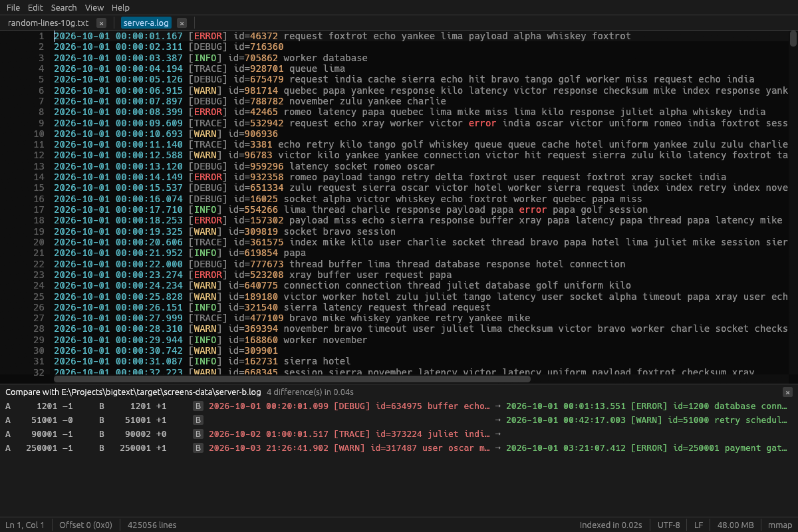Switch to the random-lines-10g.txt tab
This screenshot has width=798, height=532.
48,23
